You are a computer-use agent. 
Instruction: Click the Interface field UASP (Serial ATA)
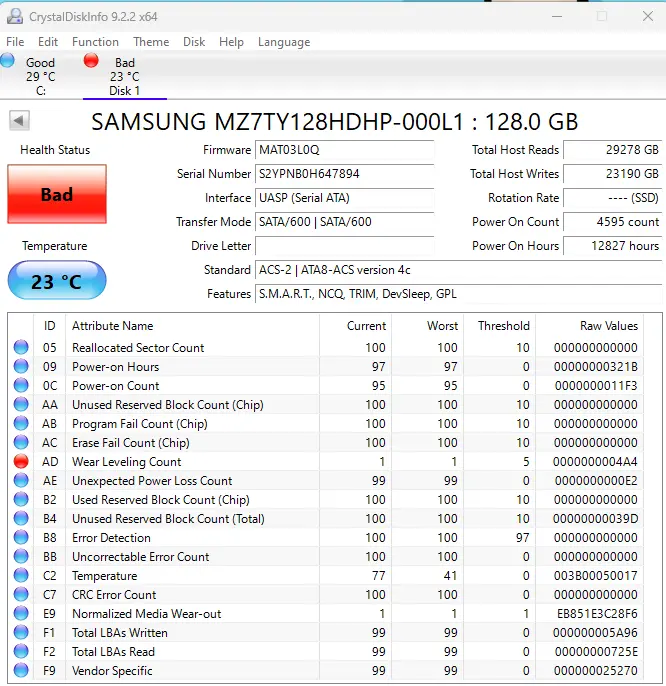pyautogui.click(x=344, y=198)
